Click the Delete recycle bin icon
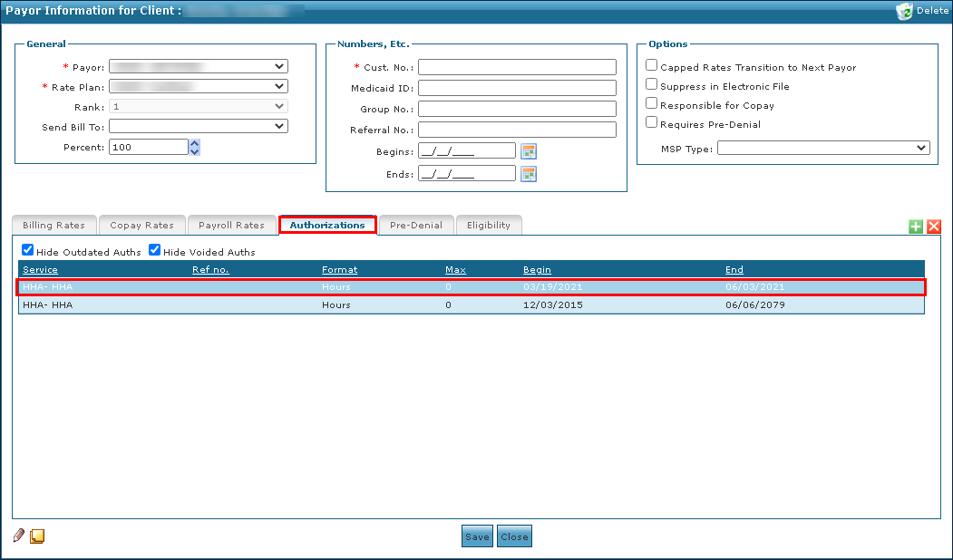953x560 pixels. [x=904, y=11]
